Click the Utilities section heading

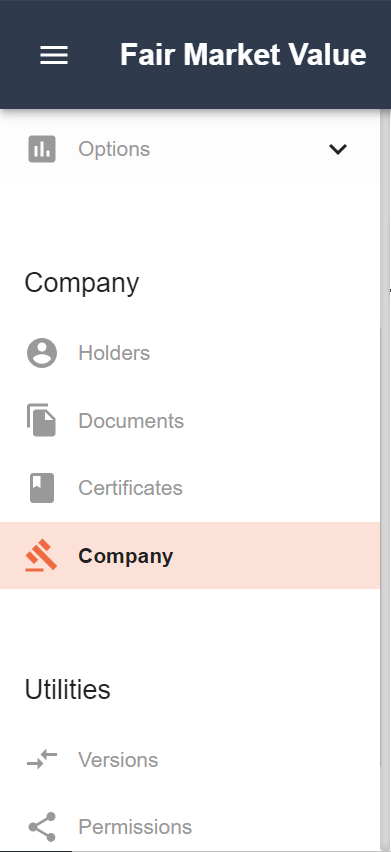(67, 689)
